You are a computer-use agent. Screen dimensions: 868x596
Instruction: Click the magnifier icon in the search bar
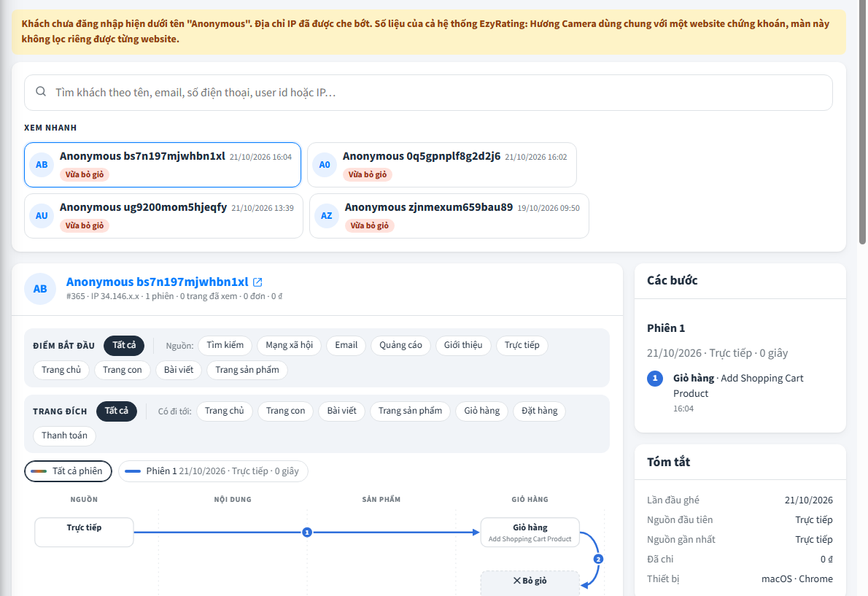(x=41, y=91)
